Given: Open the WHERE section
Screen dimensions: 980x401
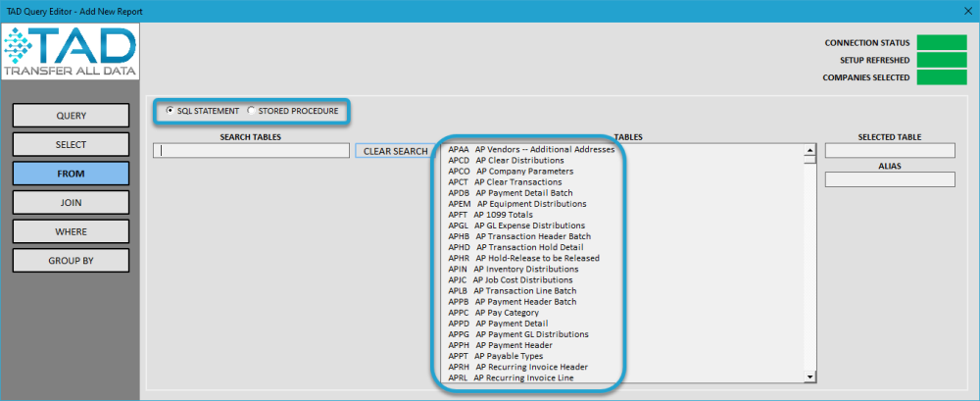Looking at the screenshot, I should tap(72, 231).
